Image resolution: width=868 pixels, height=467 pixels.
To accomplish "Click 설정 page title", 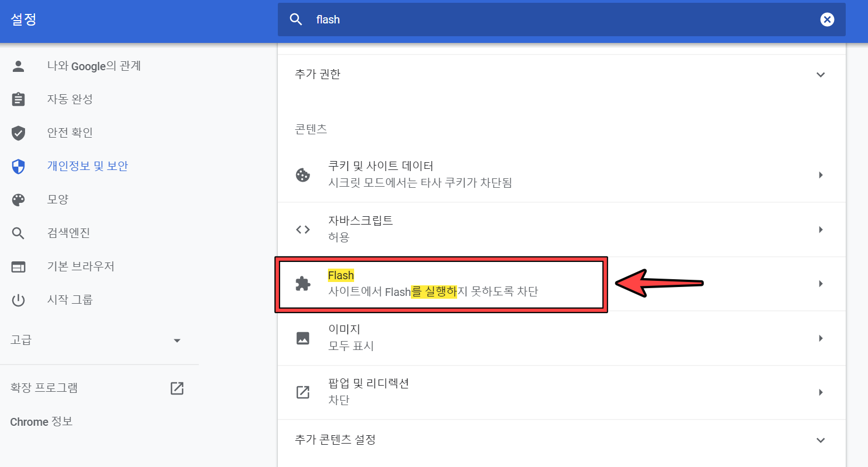I will pyautogui.click(x=23, y=20).
